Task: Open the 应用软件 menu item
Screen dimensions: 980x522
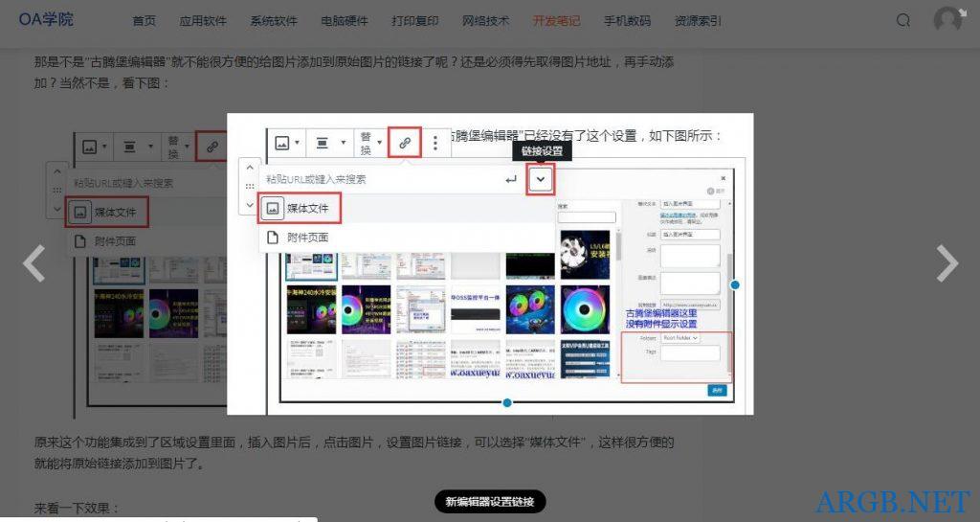Action: 203,21
